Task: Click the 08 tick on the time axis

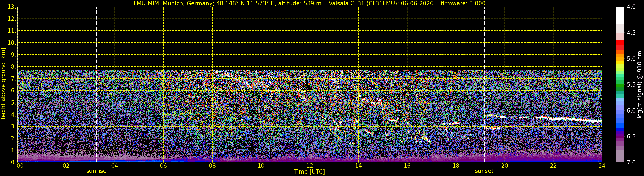Action: [x=212, y=166]
